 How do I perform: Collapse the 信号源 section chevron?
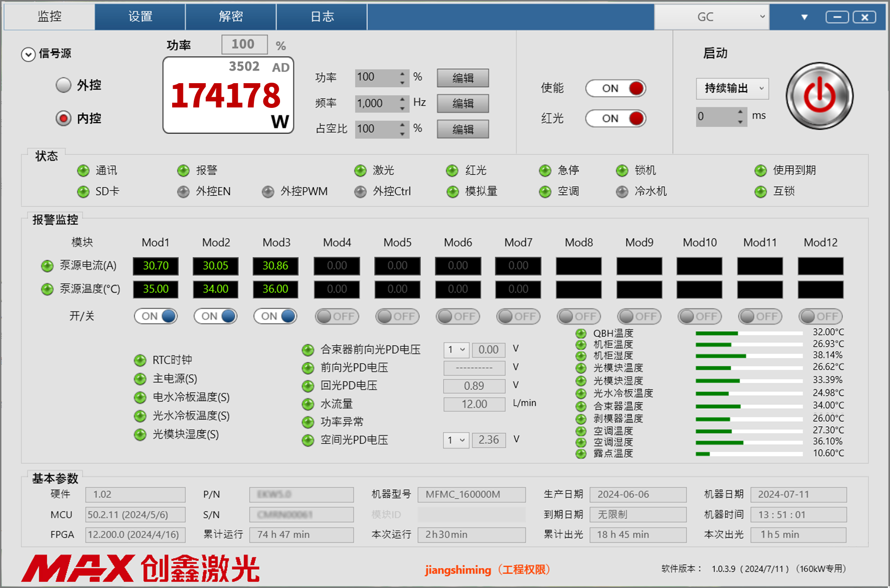pyautogui.click(x=28, y=54)
